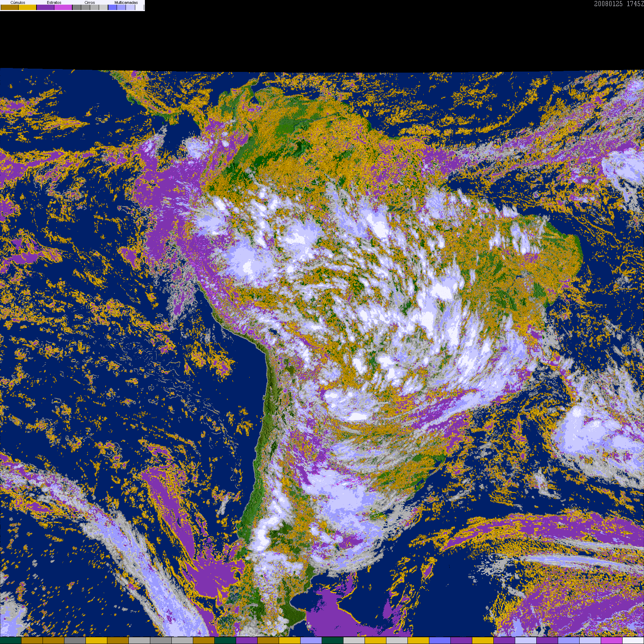Pick the magenta cell in bottom color bar
Viewport: 644px width, 644px height.
coord(611,640)
